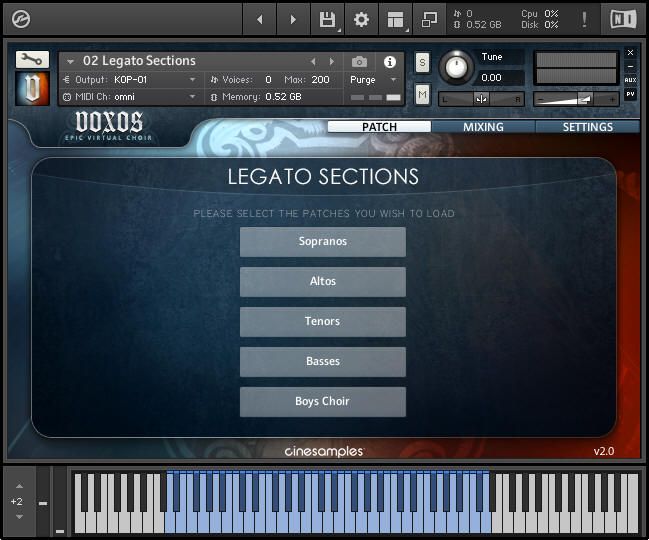Click the v2.0 version label

[x=604, y=451]
